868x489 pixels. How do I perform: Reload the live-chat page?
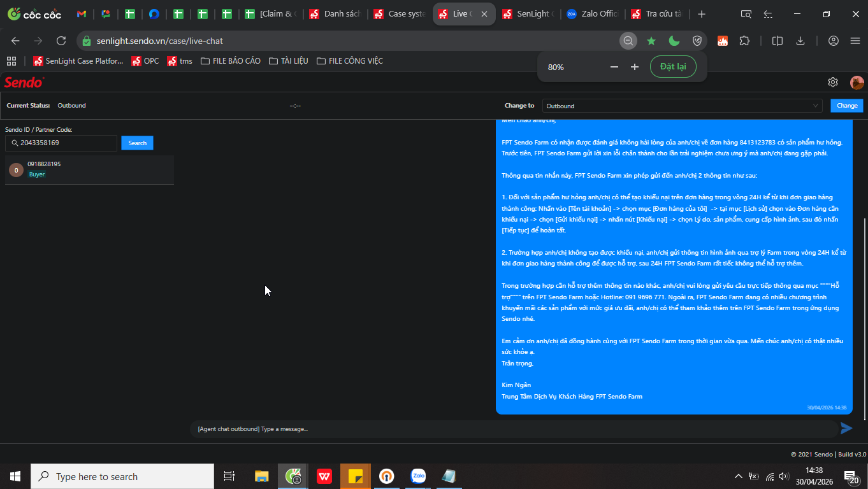pos(61,41)
